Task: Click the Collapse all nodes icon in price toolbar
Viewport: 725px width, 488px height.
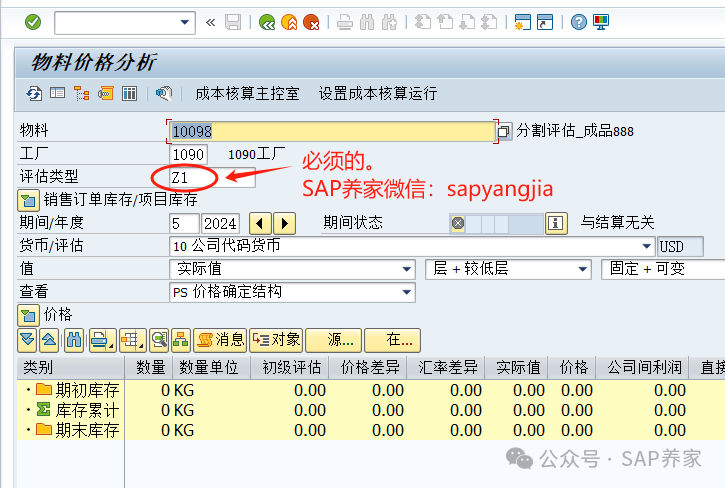Action: 49,340
